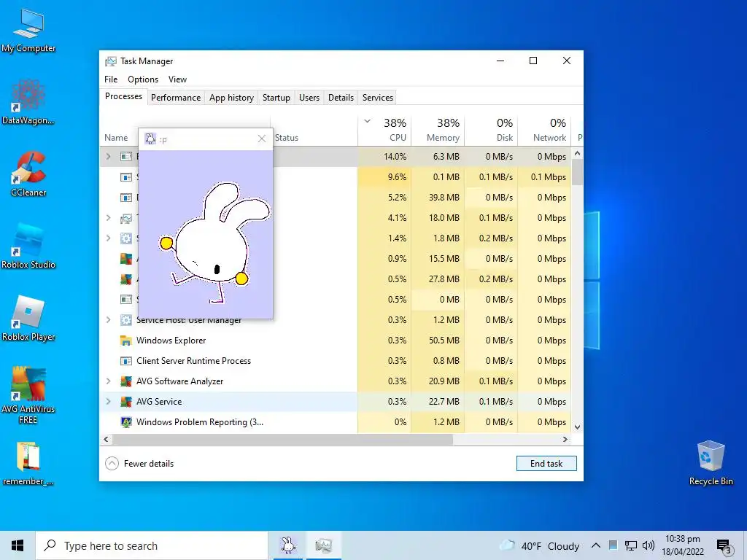Open the File menu

click(111, 79)
